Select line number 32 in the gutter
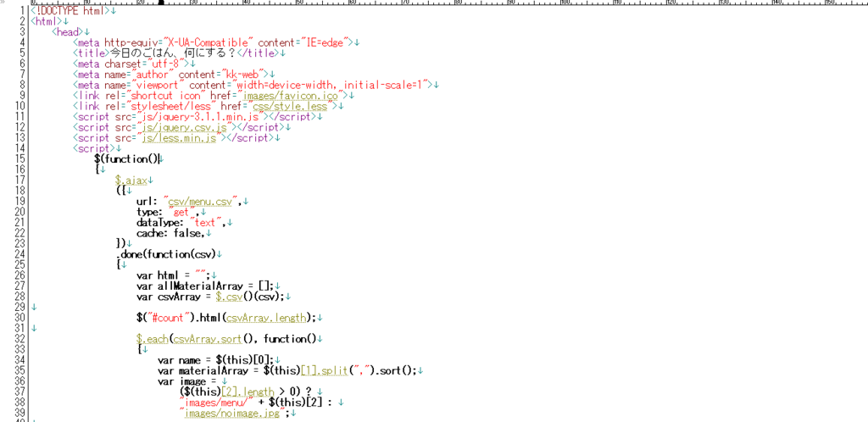 [19, 338]
